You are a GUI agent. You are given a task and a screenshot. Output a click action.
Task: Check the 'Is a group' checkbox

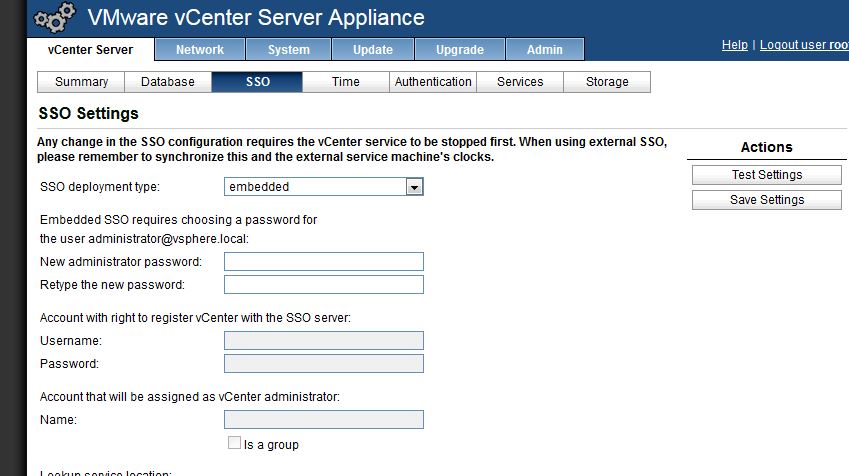(x=235, y=443)
